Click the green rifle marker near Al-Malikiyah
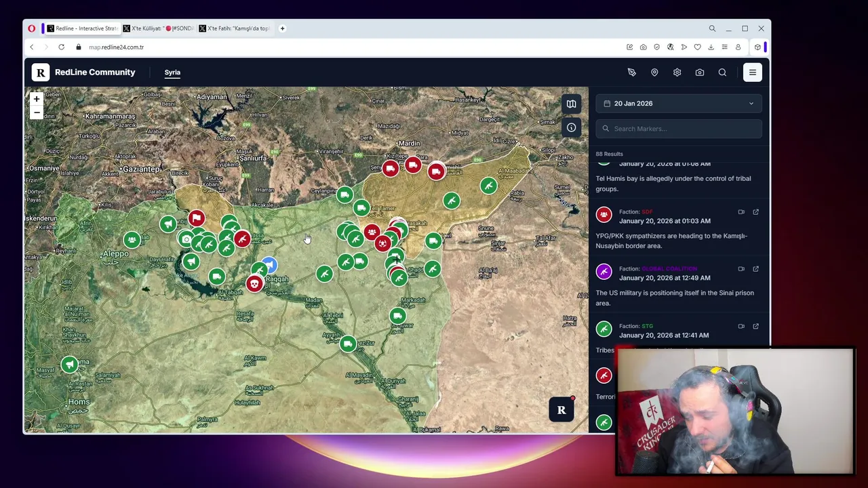Viewport: 868px width, 488px height. coord(488,185)
